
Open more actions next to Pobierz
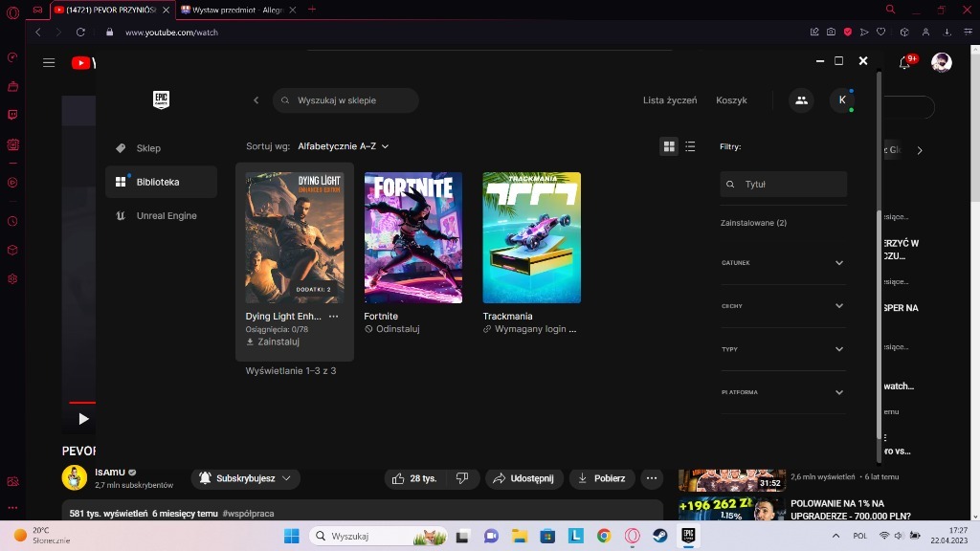[651, 478]
